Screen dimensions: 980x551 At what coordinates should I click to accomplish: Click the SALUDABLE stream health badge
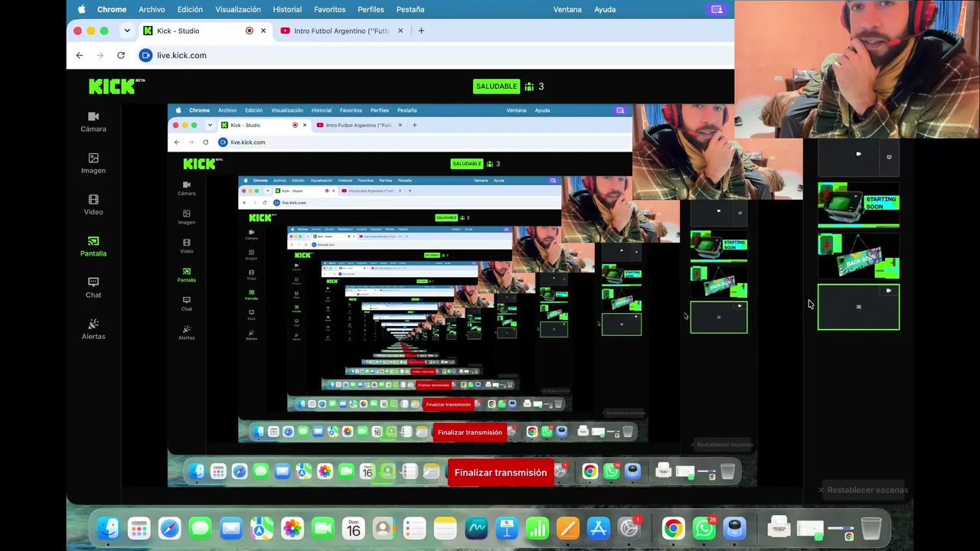click(496, 86)
